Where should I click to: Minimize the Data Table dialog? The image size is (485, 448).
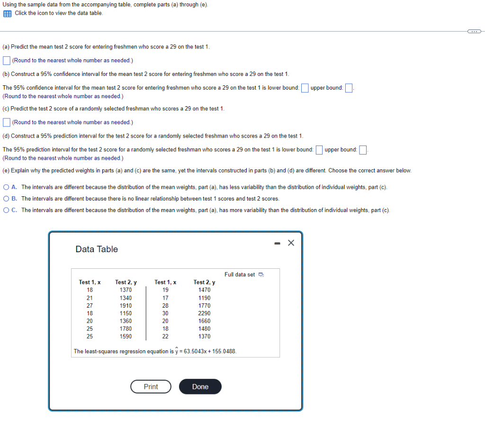277,243
